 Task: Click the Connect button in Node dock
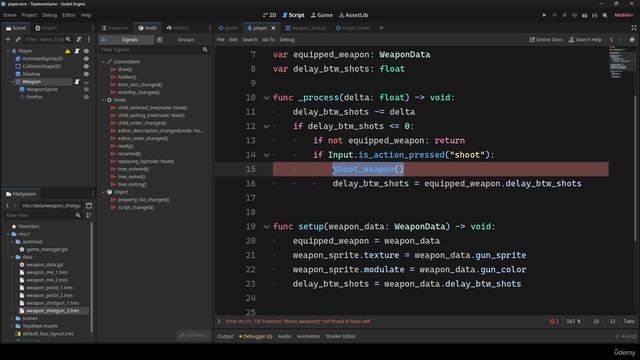[x=193, y=335]
